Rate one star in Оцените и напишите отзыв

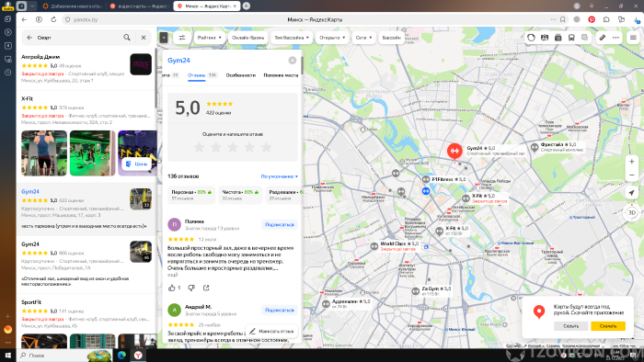[200, 147]
